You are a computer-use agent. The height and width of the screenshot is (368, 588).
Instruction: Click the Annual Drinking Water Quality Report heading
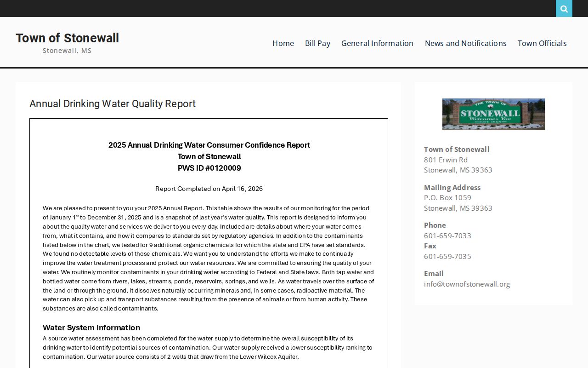point(113,104)
